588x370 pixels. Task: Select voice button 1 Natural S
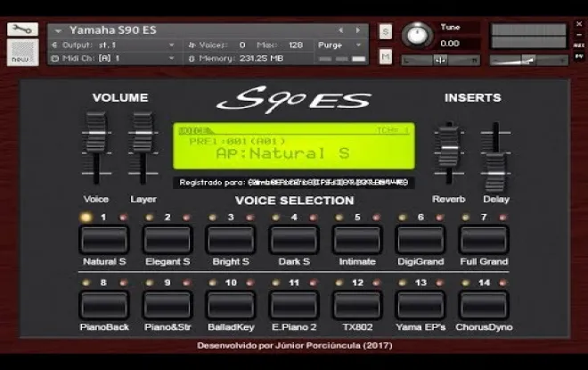104,240
